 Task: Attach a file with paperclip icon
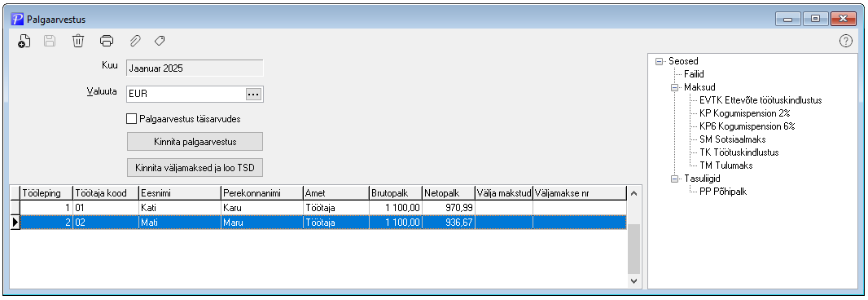pyautogui.click(x=134, y=41)
